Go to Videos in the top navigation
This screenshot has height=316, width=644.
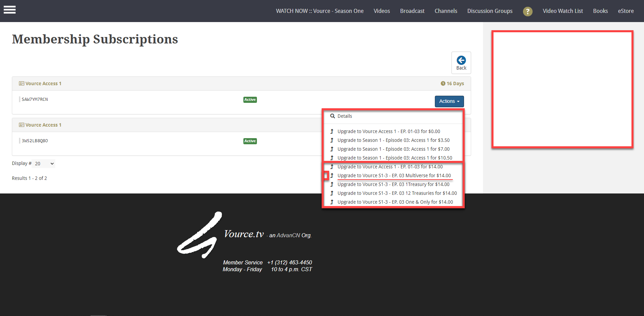pyautogui.click(x=382, y=11)
